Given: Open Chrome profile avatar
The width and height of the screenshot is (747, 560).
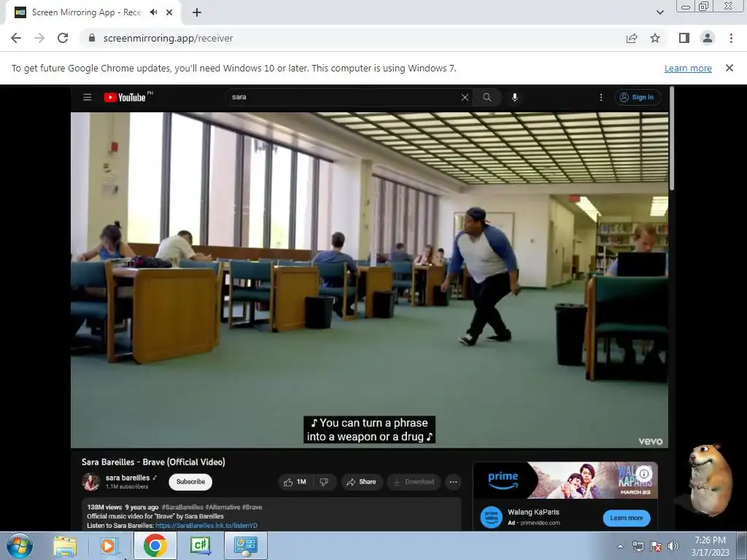Looking at the screenshot, I should click(x=708, y=38).
